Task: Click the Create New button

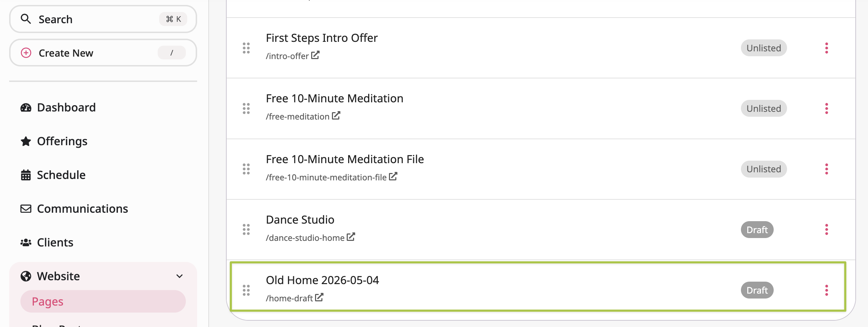Action: [x=103, y=53]
